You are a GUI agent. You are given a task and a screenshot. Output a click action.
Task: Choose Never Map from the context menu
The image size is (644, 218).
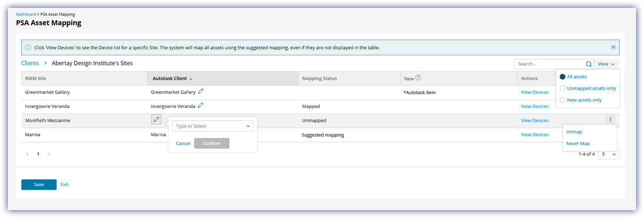pyautogui.click(x=578, y=143)
